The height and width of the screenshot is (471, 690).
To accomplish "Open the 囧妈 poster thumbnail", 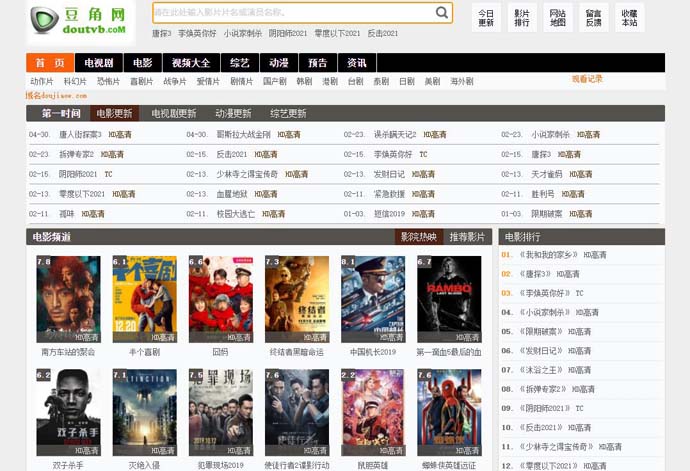I will 220,299.
